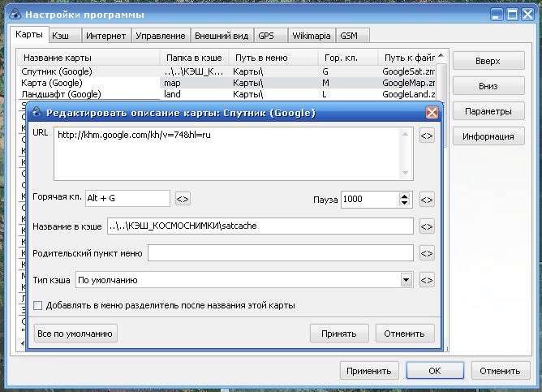Select the GPS tab
Viewport: 542px width, 392px height.
tap(266, 36)
